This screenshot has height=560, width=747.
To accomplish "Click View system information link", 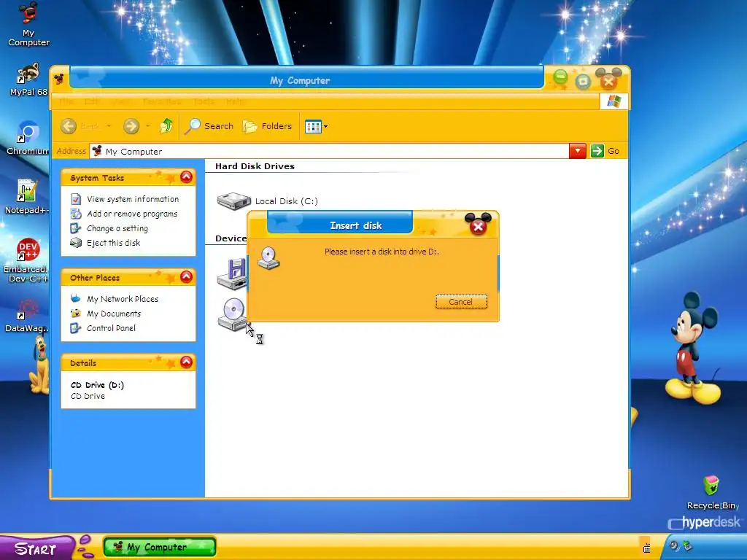I will pos(133,199).
